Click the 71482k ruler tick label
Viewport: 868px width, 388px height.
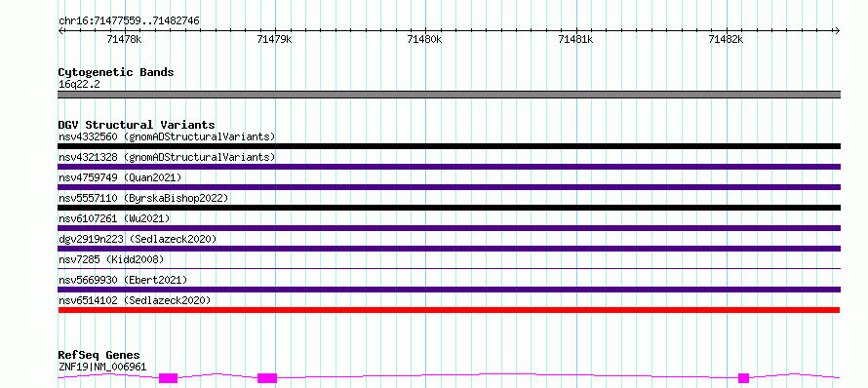(726, 39)
